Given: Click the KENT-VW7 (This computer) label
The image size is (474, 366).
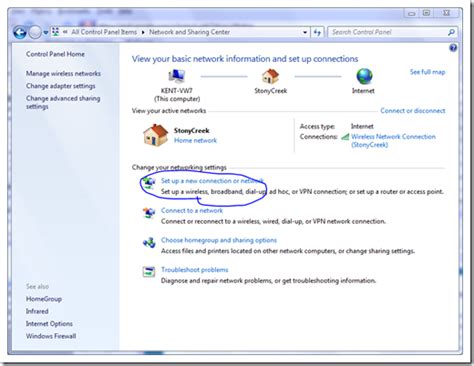Looking at the screenshot, I should pos(177,95).
